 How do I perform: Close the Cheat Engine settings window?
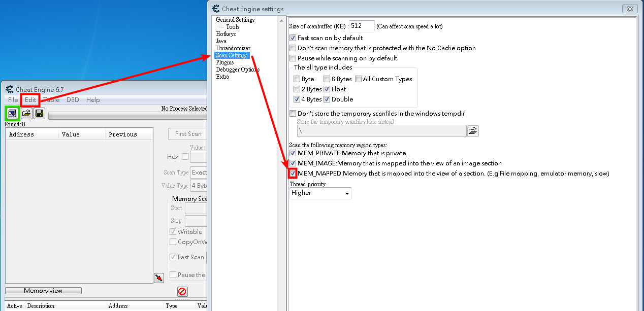pos(630,9)
